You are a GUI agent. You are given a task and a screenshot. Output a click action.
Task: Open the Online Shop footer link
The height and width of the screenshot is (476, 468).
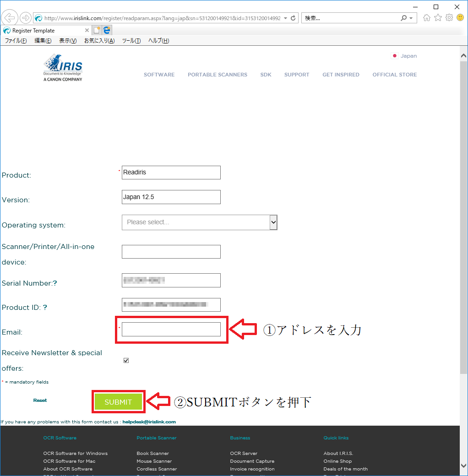(x=337, y=461)
